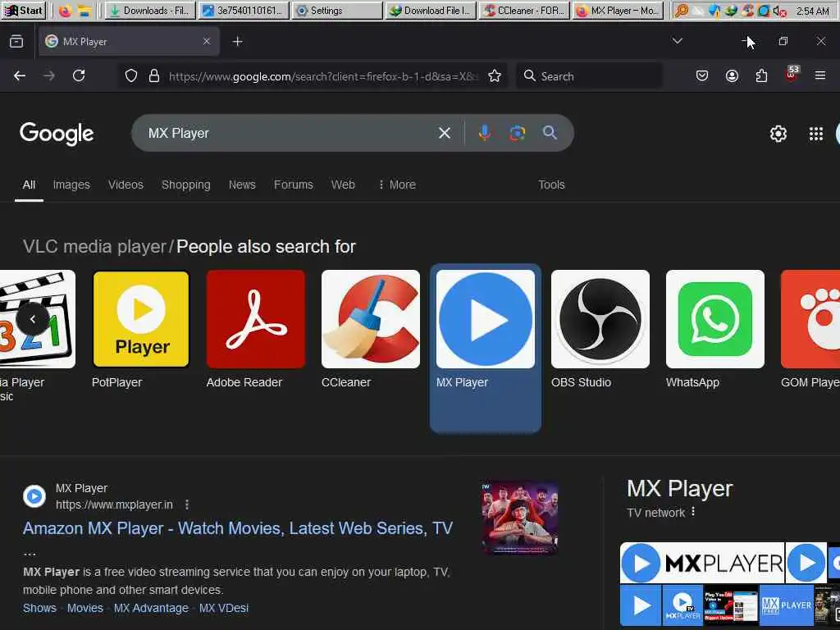Select the PotPlayer card
Screen dimensions: 840x630
point(141,330)
